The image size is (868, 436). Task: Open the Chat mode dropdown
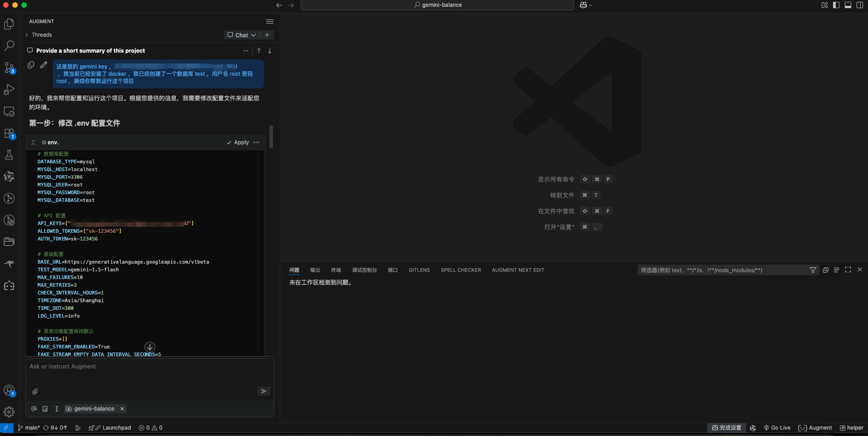242,35
